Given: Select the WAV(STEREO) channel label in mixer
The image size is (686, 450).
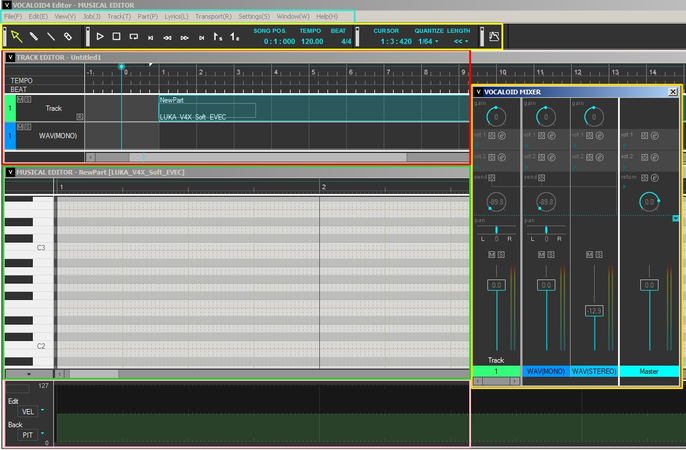Looking at the screenshot, I should click(x=594, y=371).
